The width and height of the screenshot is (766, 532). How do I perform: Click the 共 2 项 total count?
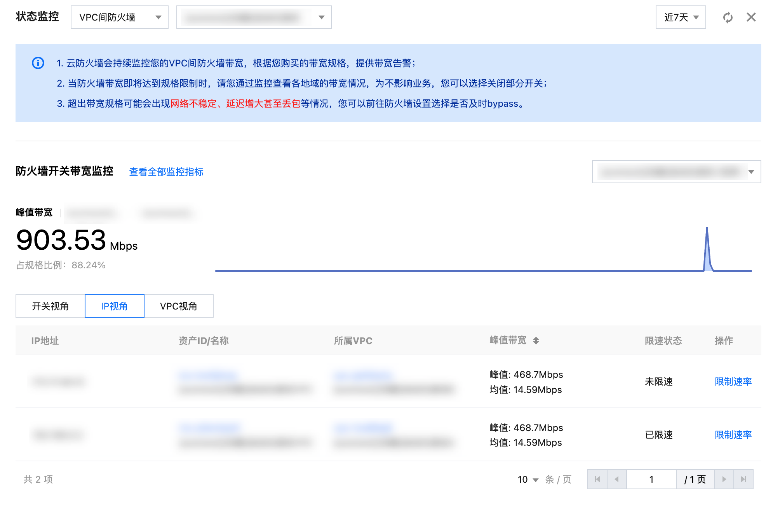38,479
